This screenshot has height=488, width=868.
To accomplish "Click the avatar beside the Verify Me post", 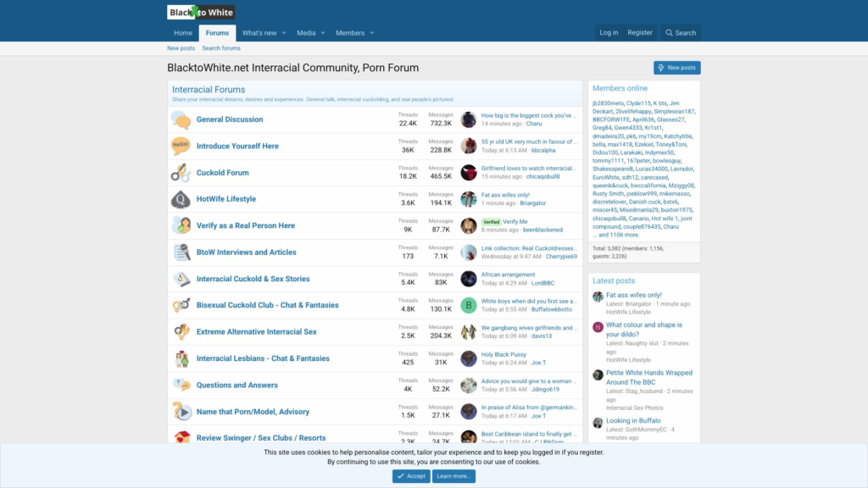I will point(468,225).
